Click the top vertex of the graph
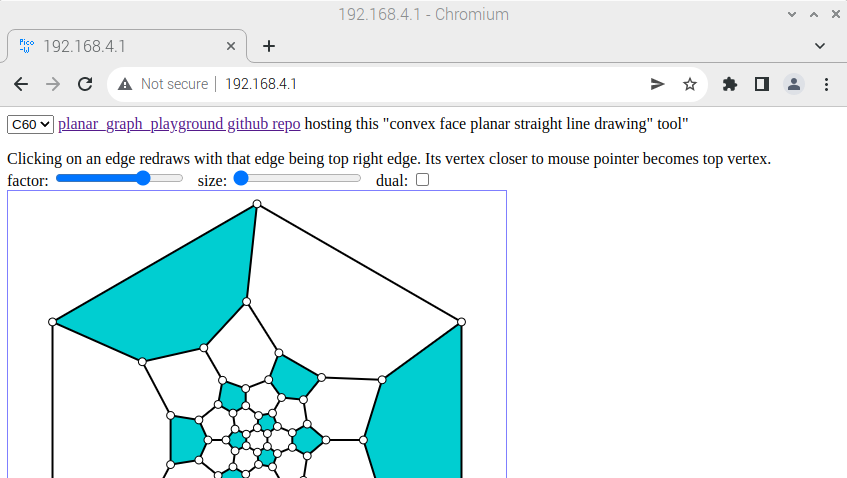 coord(257,204)
